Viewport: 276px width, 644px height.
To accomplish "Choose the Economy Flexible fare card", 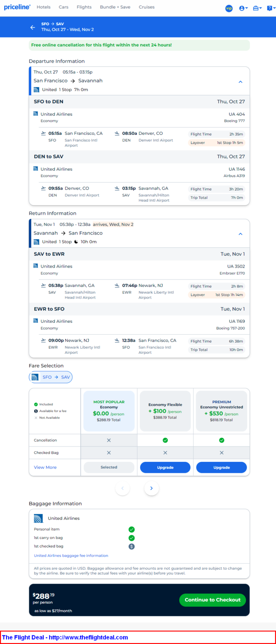I will [165, 411].
